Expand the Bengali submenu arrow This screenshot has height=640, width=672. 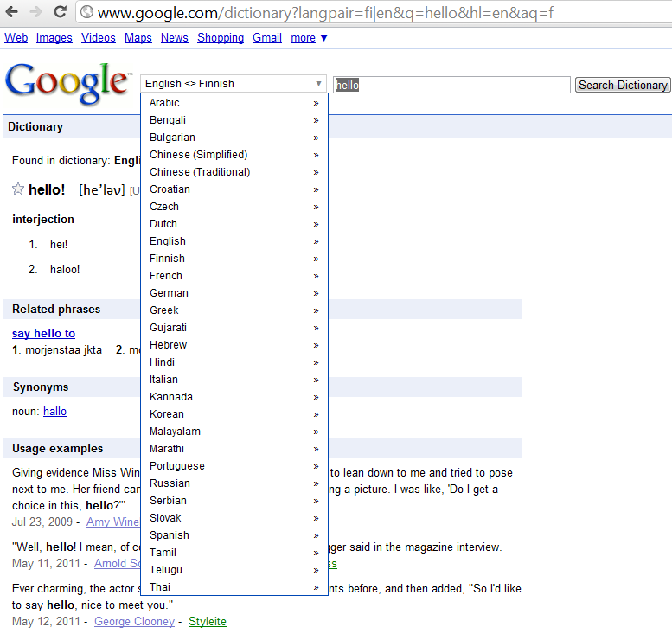[x=316, y=120]
